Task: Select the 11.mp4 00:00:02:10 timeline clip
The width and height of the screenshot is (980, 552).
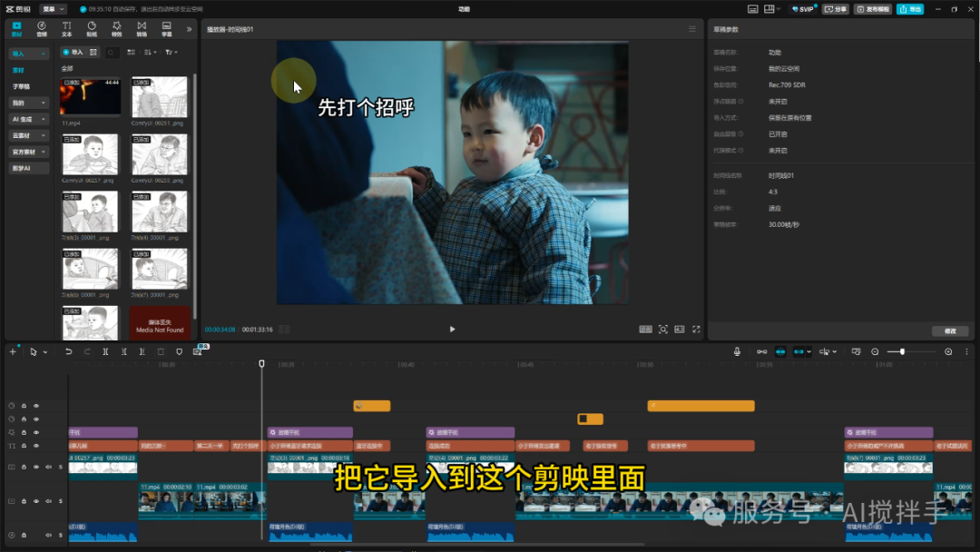Action: (166, 501)
